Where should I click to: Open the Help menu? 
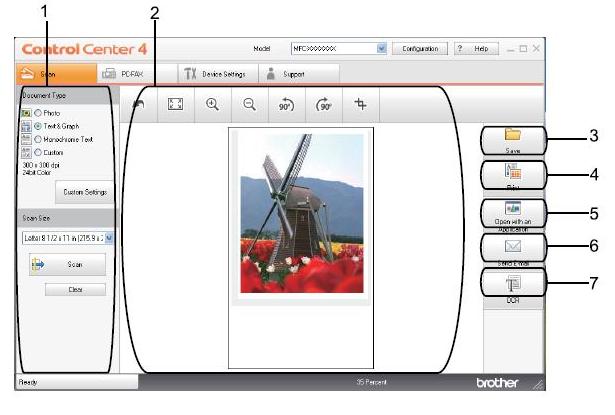[x=475, y=48]
